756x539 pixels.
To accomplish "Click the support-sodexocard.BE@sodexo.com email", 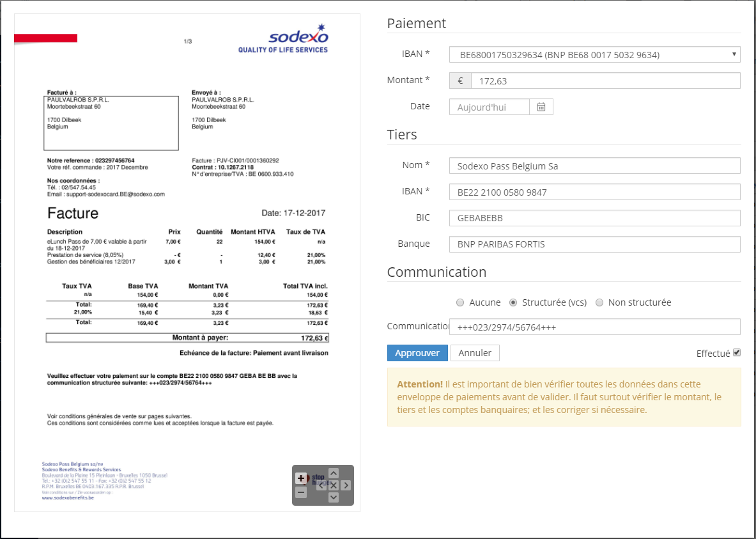I will point(116,194).
